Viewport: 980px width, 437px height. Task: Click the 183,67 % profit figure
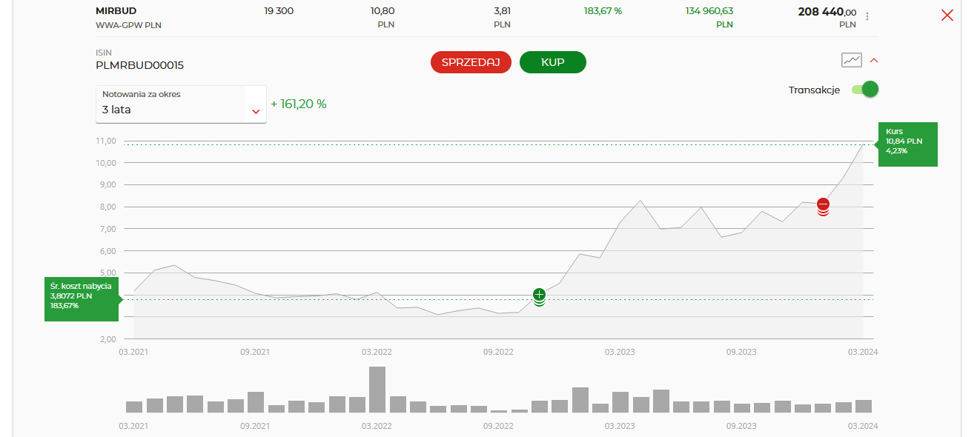pos(603,11)
